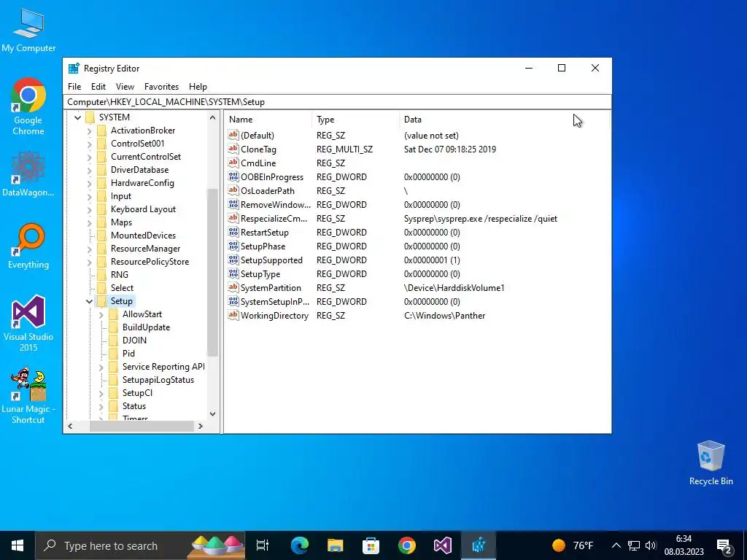Open the notification center icon

pos(724,545)
